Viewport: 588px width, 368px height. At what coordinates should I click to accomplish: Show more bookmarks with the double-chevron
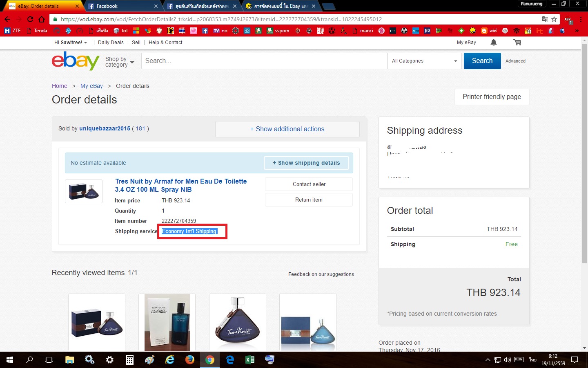coord(577,31)
